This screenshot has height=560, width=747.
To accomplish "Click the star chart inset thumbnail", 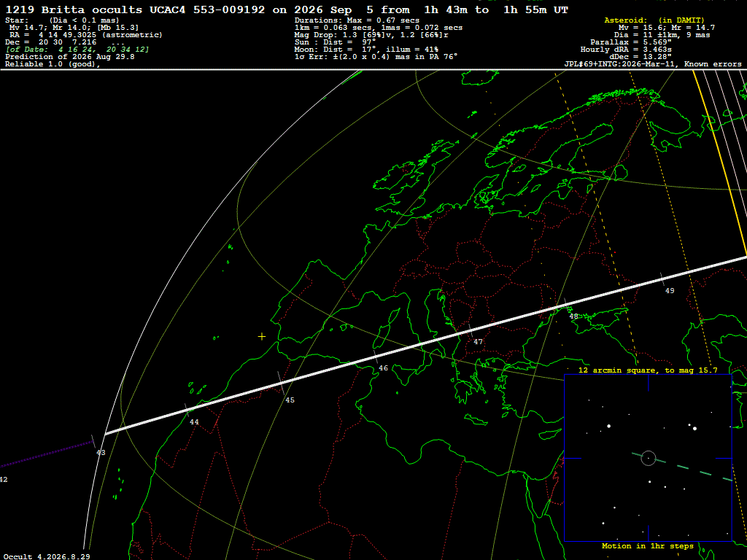I will click(x=648, y=458).
